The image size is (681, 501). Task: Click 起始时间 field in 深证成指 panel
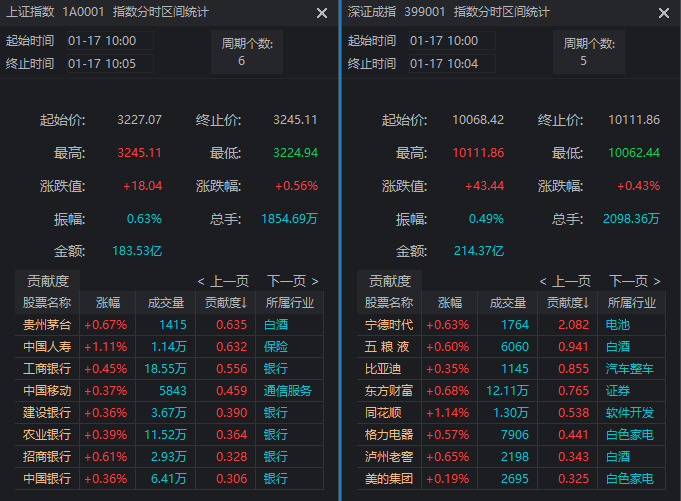pyautogui.click(x=451, y=41)
